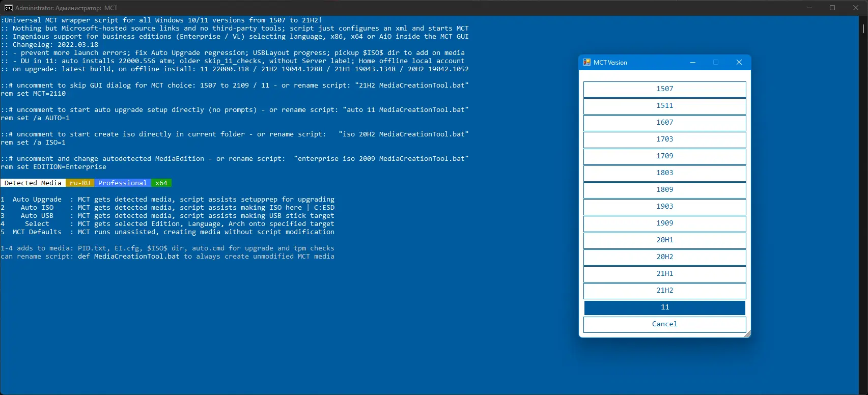
Task: Click the 1903 version button
Action: (664, 207)
